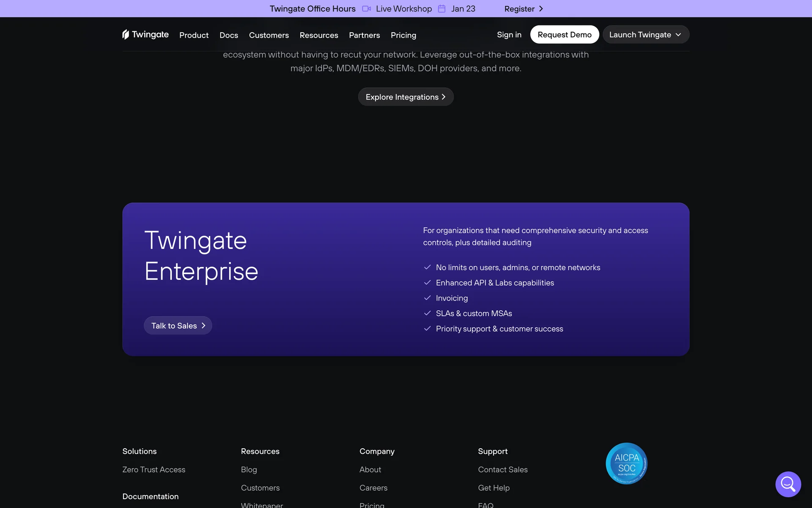Open the Docs menu item

228,35
